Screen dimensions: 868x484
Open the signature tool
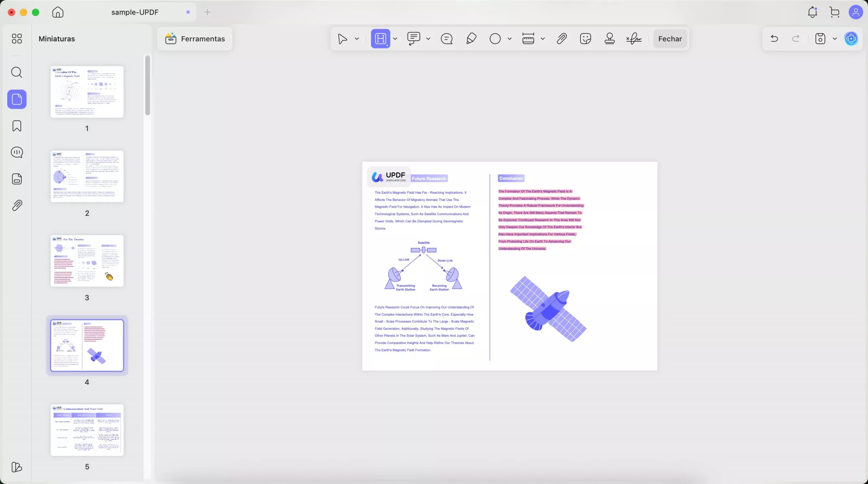(x=634, y=39)
